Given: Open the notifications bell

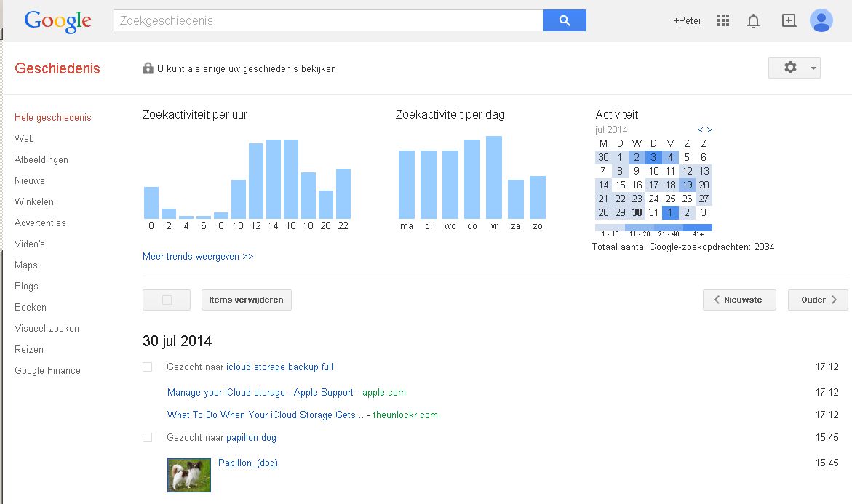Looking at the screenshot, I should tap(753, 21).
